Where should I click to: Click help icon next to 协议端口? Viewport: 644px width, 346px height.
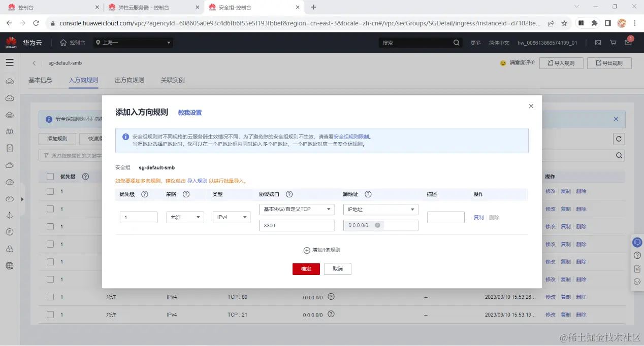pyautogui.click(x=289, y=194)
